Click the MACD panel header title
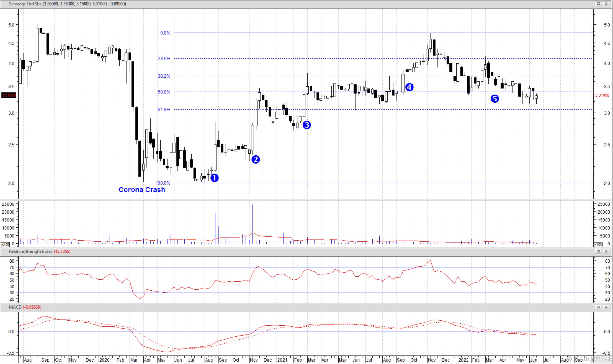 coord(15,307)
